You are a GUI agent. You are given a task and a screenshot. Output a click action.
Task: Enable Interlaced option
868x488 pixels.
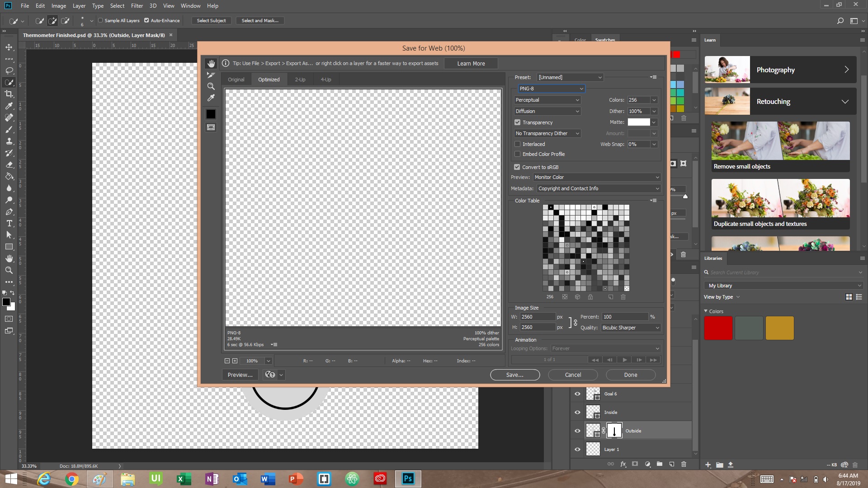coord(518,144)
